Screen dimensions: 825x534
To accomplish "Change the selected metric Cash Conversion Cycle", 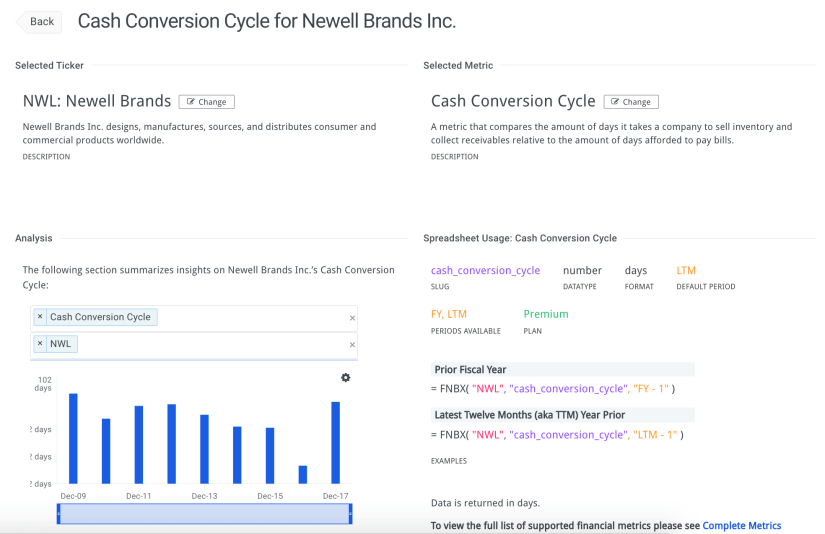I will (x=631, y=102).
